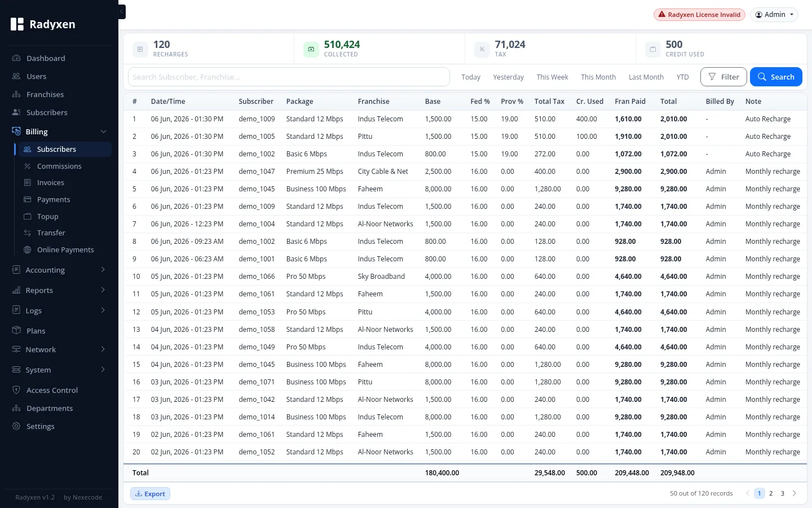Viewport: 812px width, 508px height.
Task: Click the Plans cube icon
Action: (16, 331)
